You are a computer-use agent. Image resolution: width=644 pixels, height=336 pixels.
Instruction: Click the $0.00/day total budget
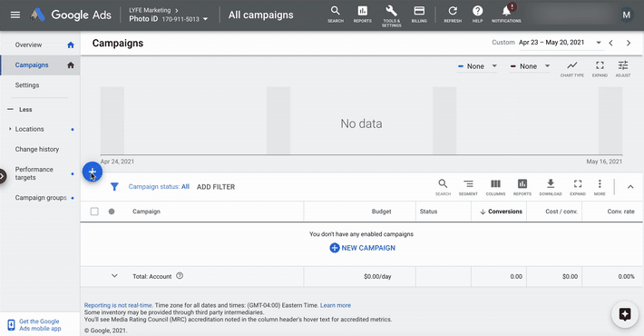377,276
